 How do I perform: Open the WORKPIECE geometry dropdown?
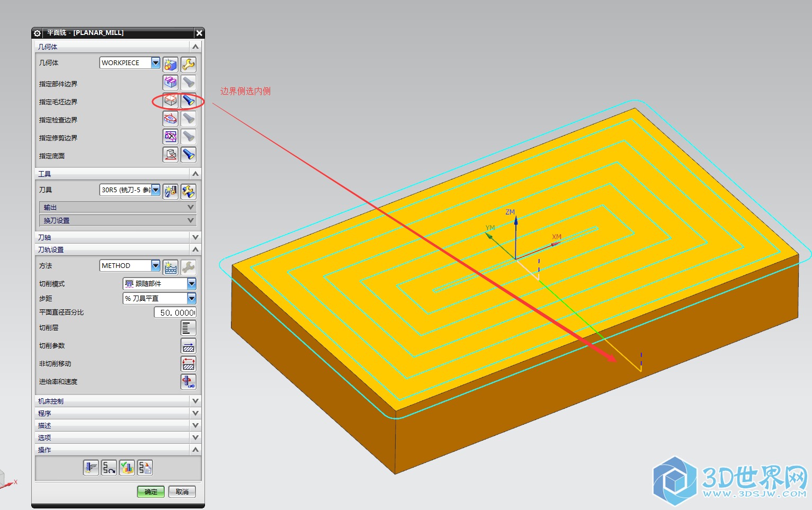click(155, 62)
